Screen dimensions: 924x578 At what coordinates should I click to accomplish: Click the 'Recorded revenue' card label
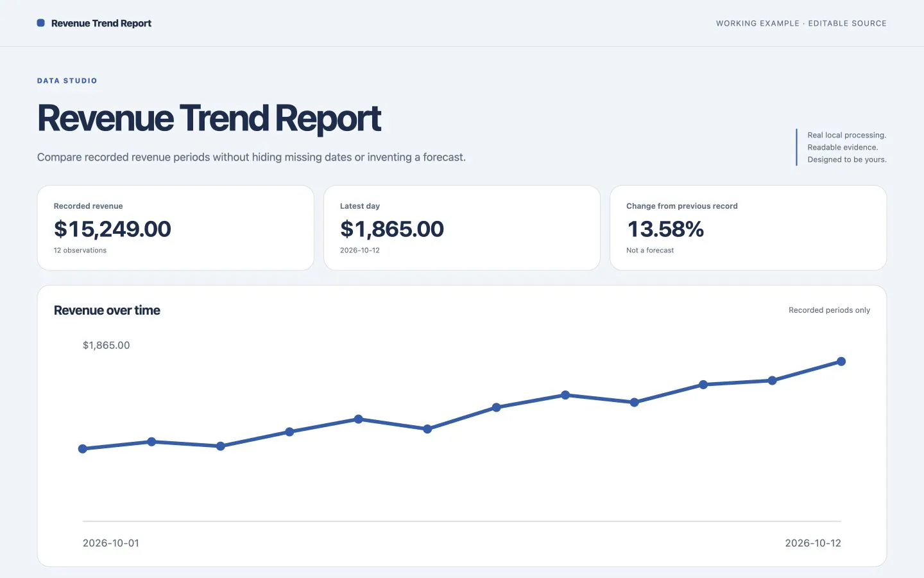coord(89,206)
